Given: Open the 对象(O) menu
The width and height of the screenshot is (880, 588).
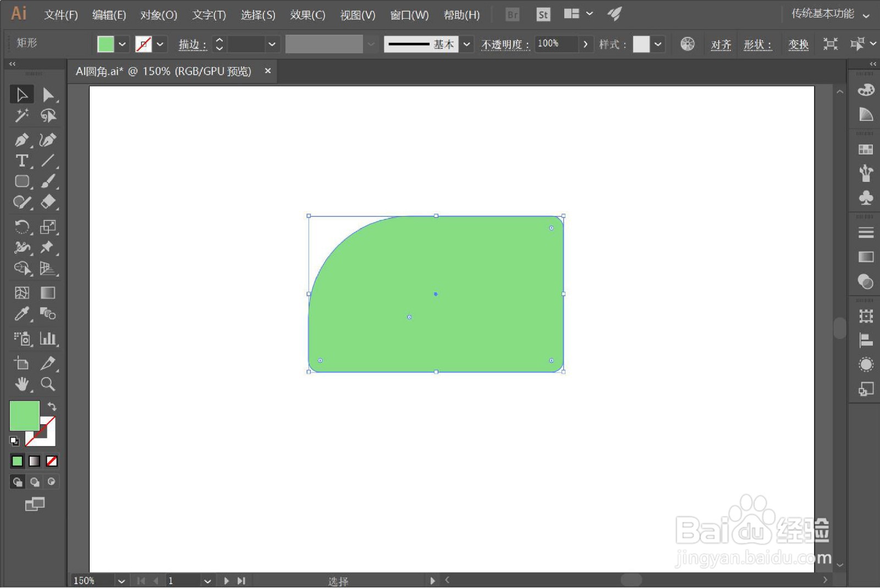Looking at the screenshot, I should (159, 15).
